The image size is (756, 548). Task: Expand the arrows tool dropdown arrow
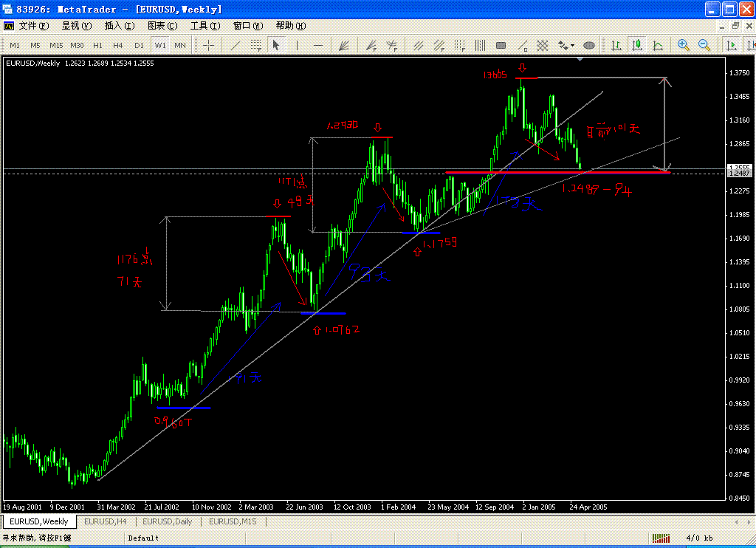coord(572,45)
